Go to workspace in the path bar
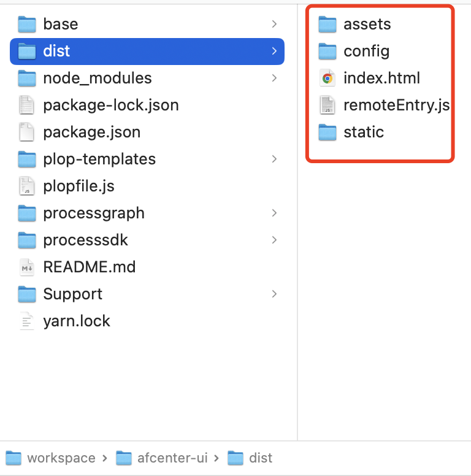This screenshot has height=476, width=471. pyautogui.click(x=61, y=458)
